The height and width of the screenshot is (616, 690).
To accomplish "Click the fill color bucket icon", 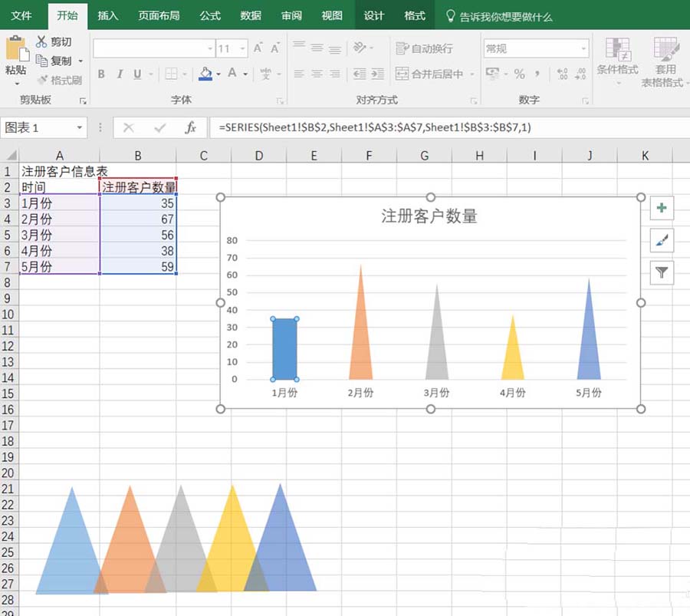I will coord(205,74).
